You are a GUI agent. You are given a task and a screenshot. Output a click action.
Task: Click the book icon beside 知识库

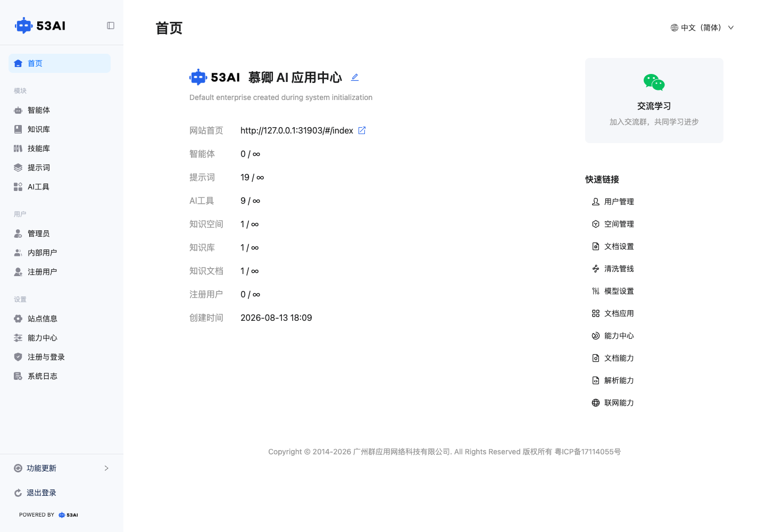[18, 129]
